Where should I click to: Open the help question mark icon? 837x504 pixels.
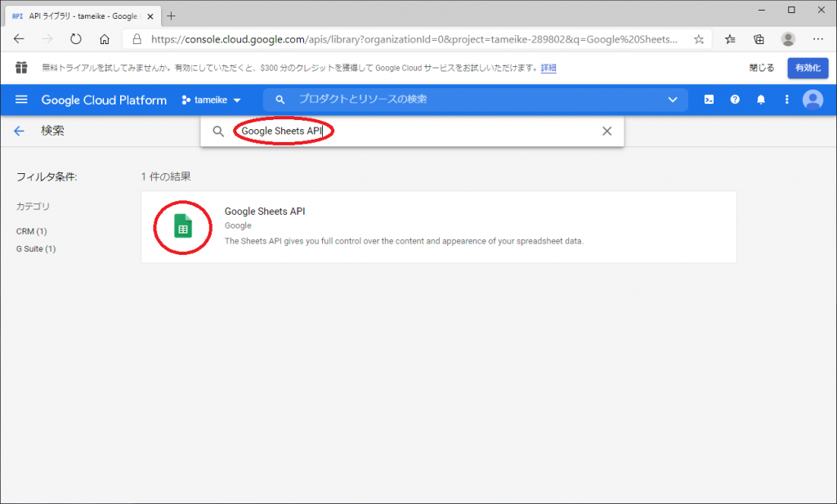tap(735, 100)
